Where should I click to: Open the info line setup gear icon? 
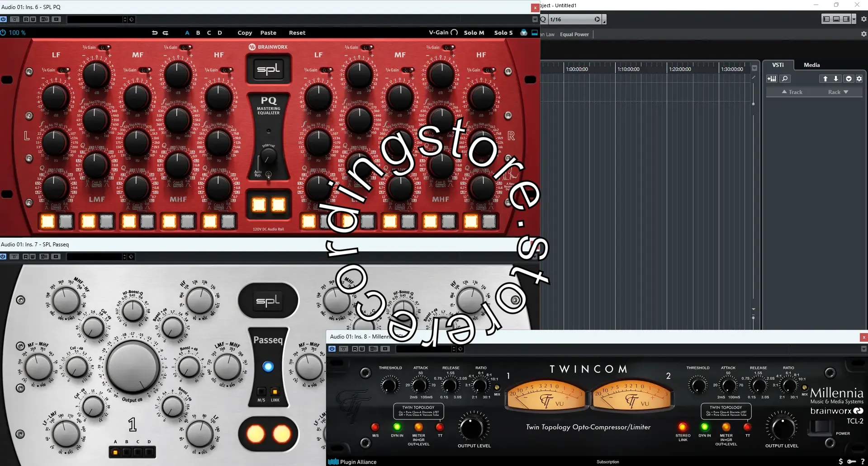click(863, 34)
